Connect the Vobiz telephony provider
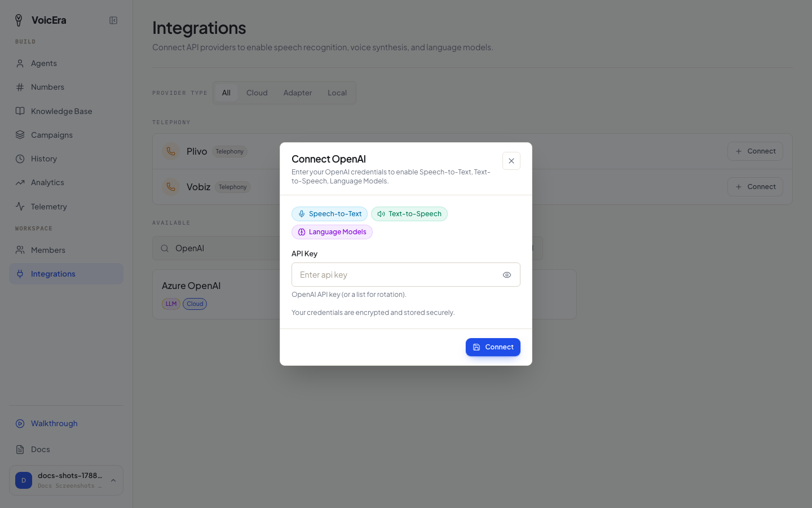The width and height of the screenshot is (812, 508). click(755, 187)
